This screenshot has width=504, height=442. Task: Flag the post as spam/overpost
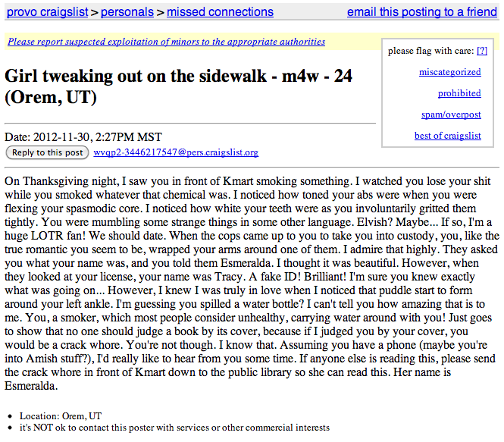pos(451,114)
